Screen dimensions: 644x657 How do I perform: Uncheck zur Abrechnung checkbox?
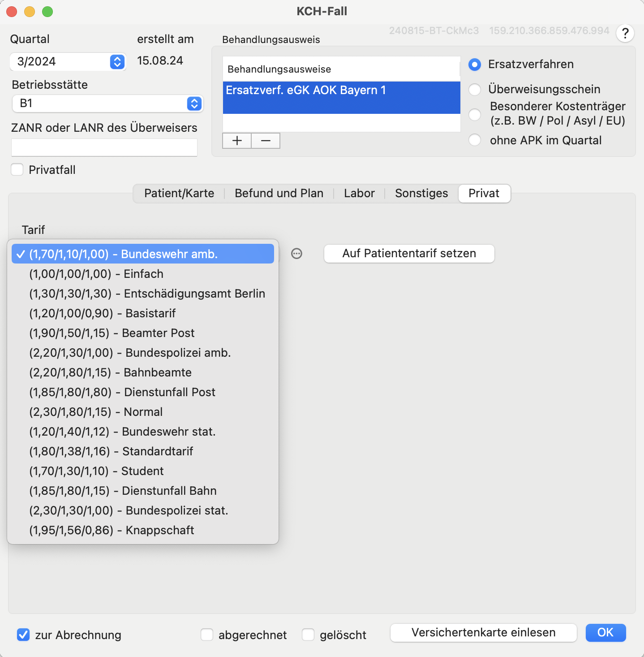[23, 635]
